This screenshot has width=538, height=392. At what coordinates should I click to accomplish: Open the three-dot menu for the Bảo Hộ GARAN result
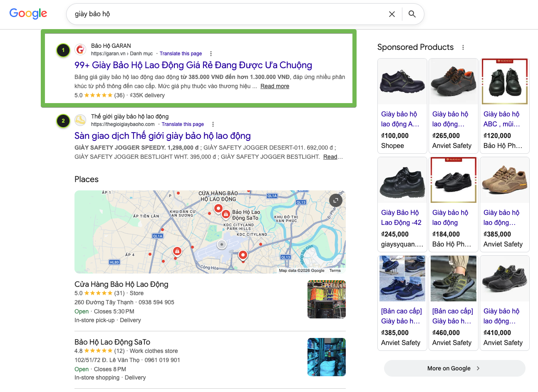click(211, 54)
